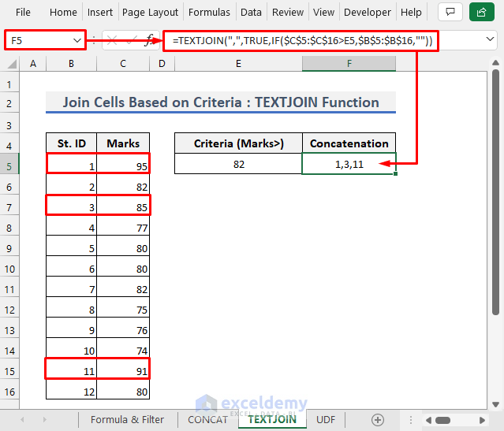The height and width of the screenshot is (431, 504).
Task: Select the Marks cell with value 74
Action: pyautogui.click(x=123, y=348)
